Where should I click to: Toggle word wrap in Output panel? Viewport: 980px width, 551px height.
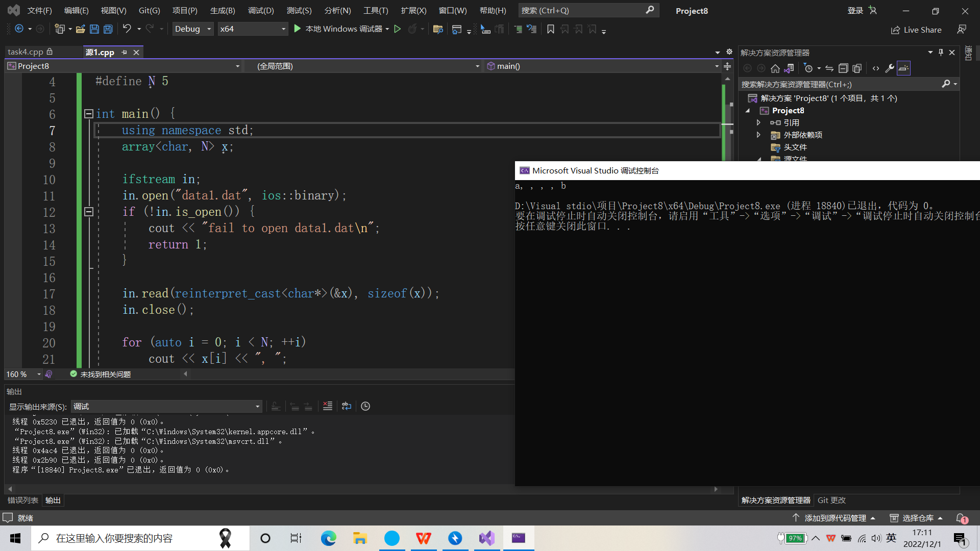click(x=347, y=406)
